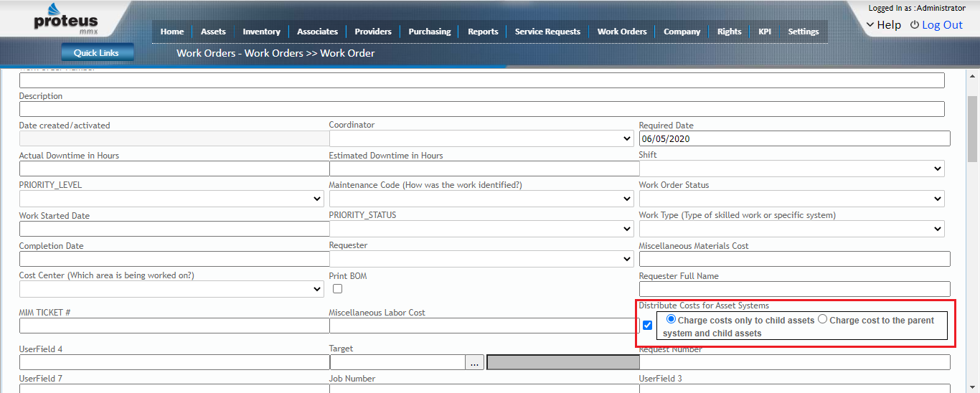The height and width of the screenshot is (393, 980).
Task: Open the Service Requests menu
Action: [547, 32]
